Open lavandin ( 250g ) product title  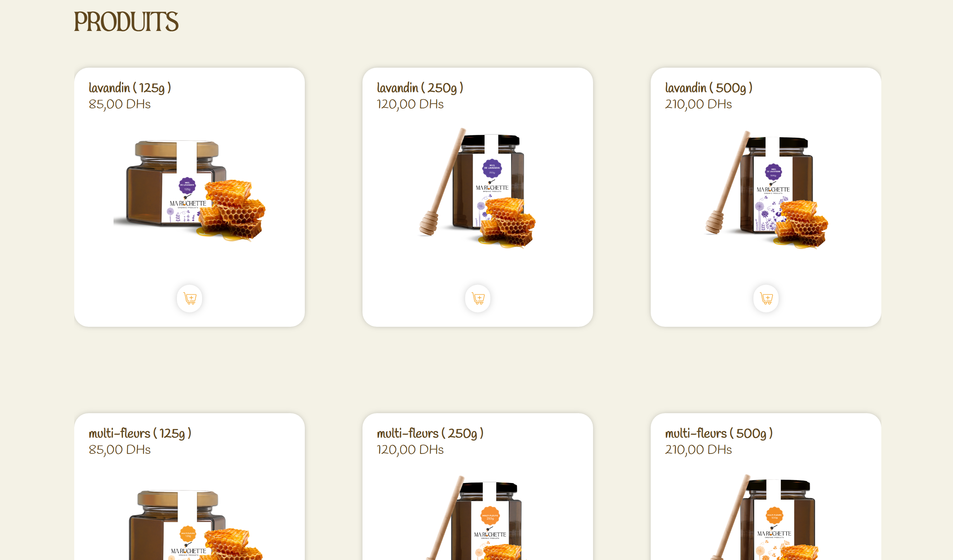tap(420, 88)
